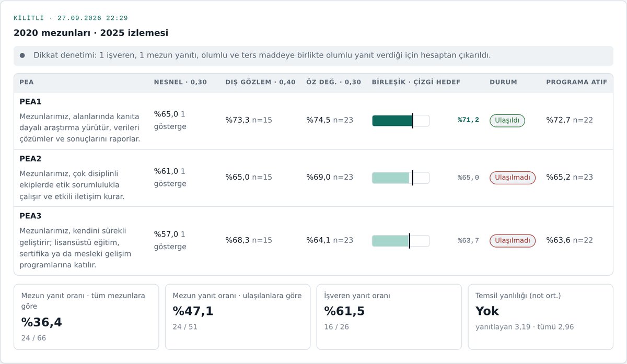627x364 pixels.
Task: Click the PEA1 combined progress bar
Action: coord(401,121)
